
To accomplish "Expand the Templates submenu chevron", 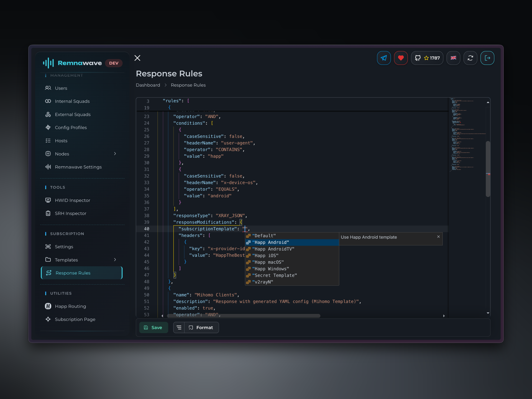I will click(115, 260).
